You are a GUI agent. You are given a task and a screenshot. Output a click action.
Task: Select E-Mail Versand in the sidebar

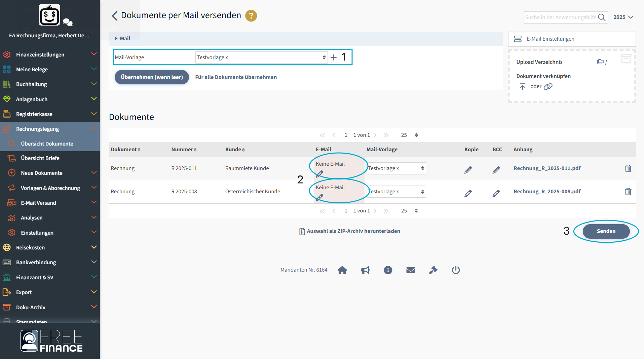(38, 203)
